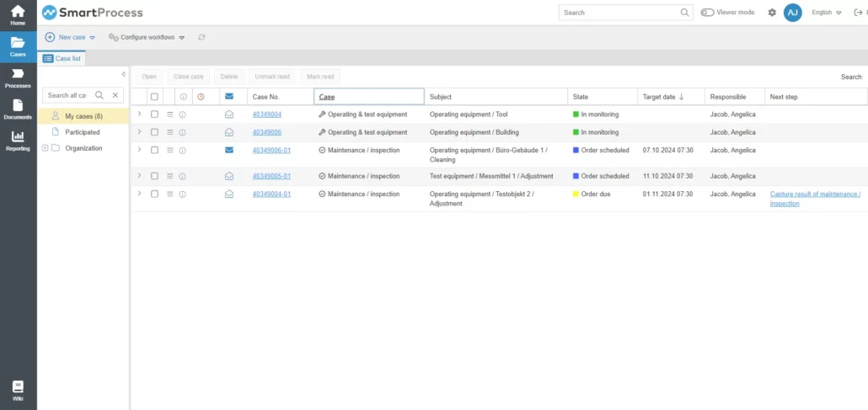Click the Case column header
This screenshot has width=868, height=410.
(368, 97)
